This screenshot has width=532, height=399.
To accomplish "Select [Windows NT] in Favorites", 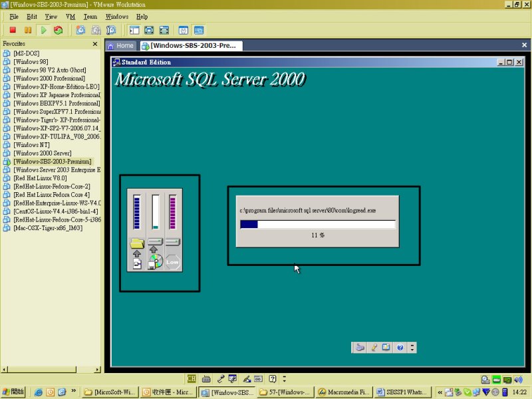I will pos(31,144).
